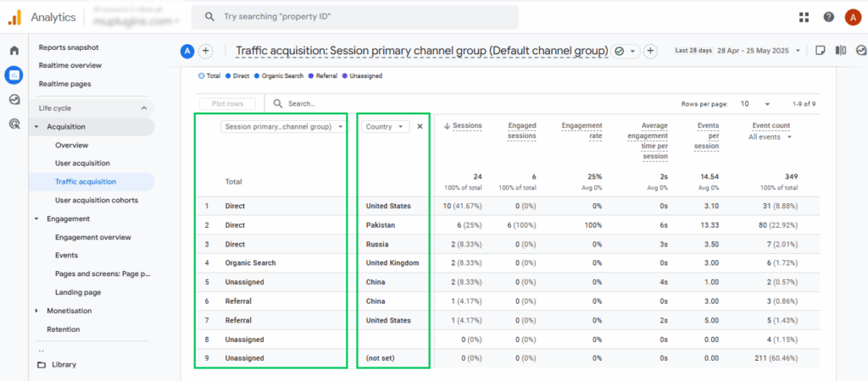The width and height of the screenshot is (868, 381).
Task: Open the Events report
Action: tap(66, 256)
